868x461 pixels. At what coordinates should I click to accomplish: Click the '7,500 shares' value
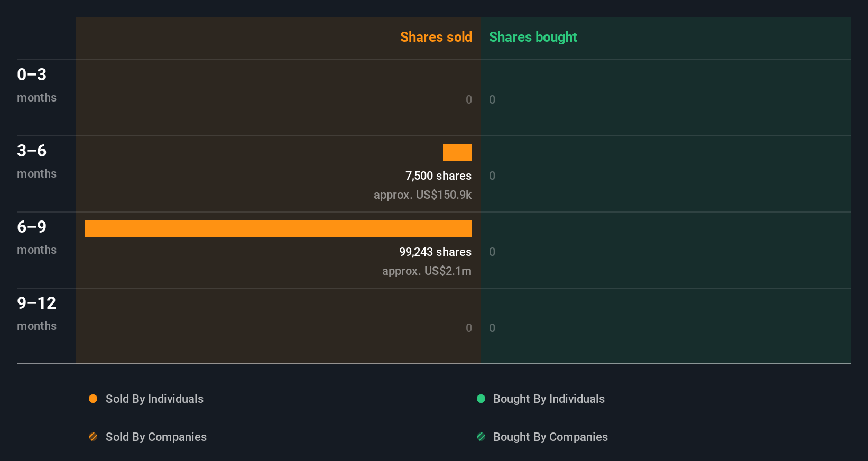tap(438, 176)
